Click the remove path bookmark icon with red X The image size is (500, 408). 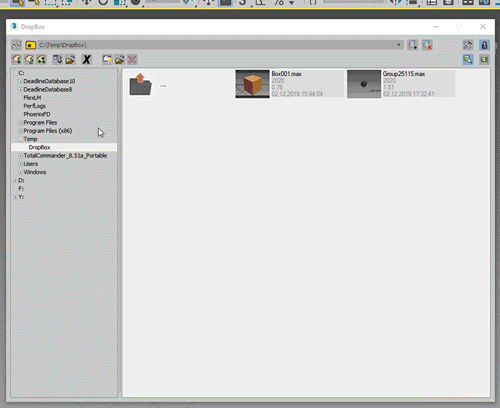pyautogui.click(x=427, y=45)
